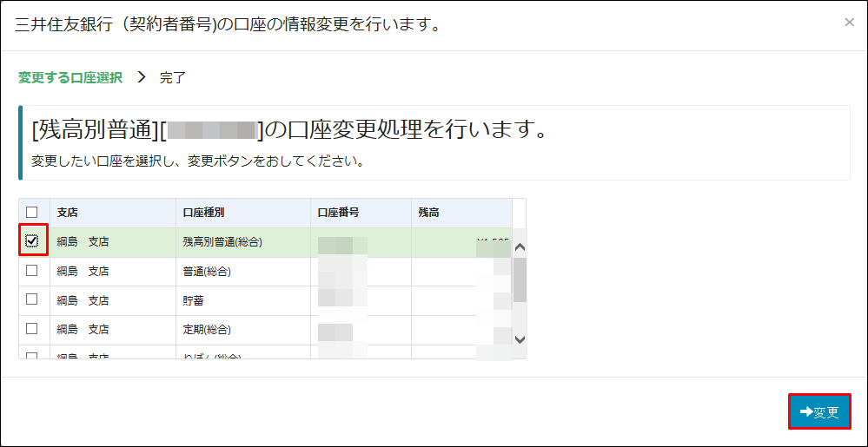Click the breadcrumb chevron between steps
Screen dimensions: 868x447
(x=142, y=77)
